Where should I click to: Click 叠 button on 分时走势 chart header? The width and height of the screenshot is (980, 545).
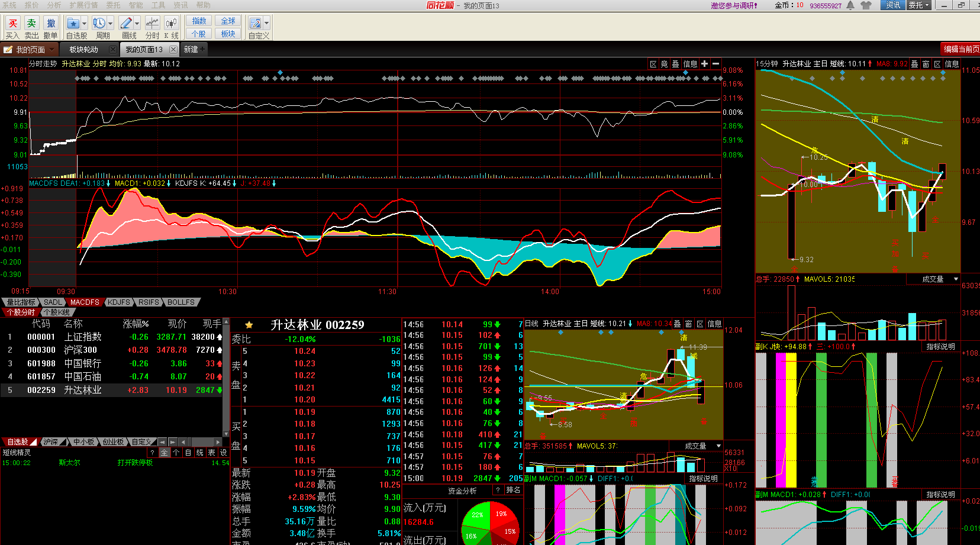[x=675, y=64]
